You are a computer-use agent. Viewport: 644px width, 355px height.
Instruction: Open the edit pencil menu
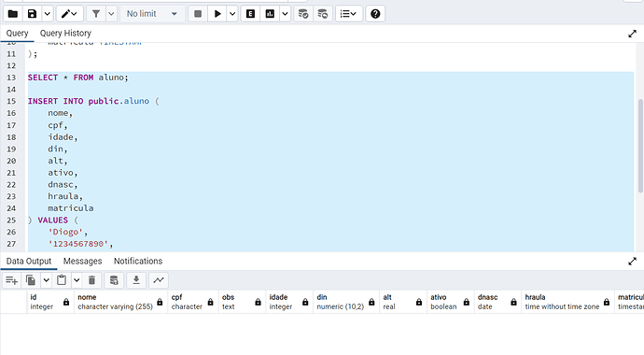pos(69,14)
